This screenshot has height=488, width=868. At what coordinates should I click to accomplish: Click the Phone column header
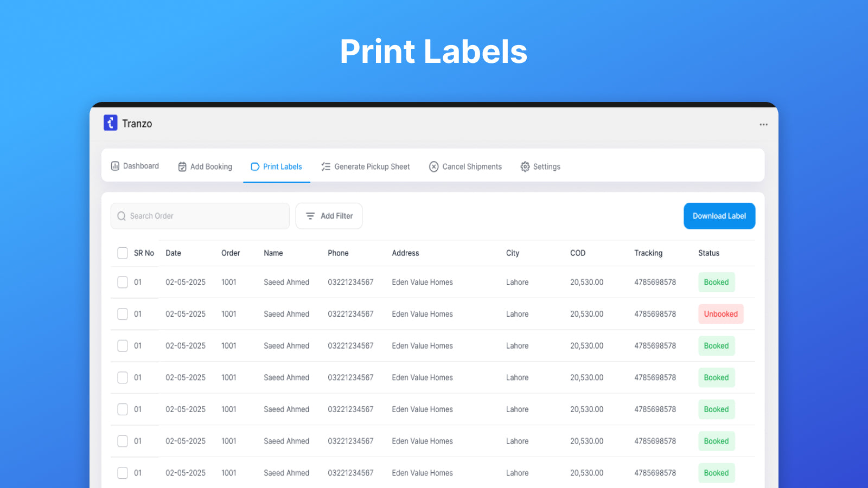tap(338, 253)
